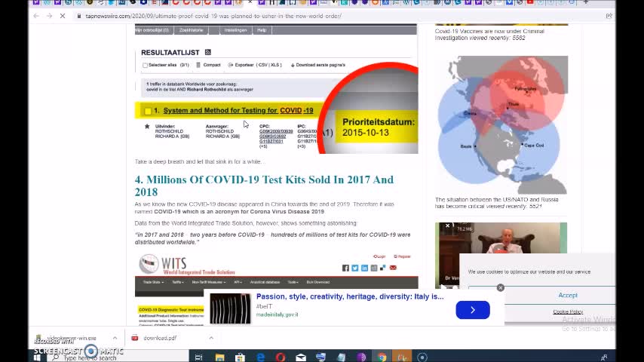Image resolution: width=644 pixels, height=362 pixels.
Task: Open the Help tab in patent screenshot
Action: (262, 30)
